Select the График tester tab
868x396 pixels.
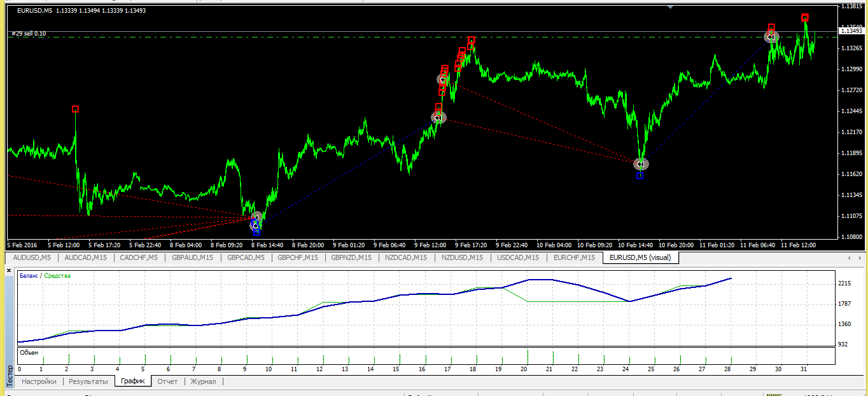coord(133,381)
